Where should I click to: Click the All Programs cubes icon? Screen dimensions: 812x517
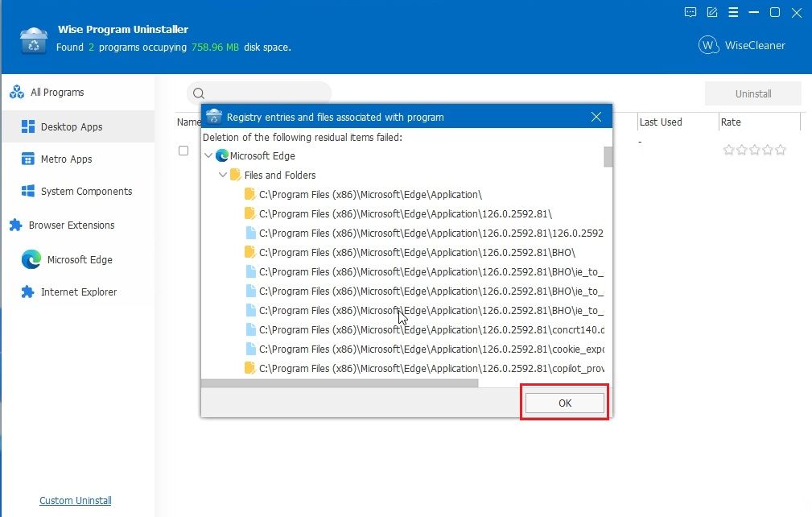pos(17,93)
